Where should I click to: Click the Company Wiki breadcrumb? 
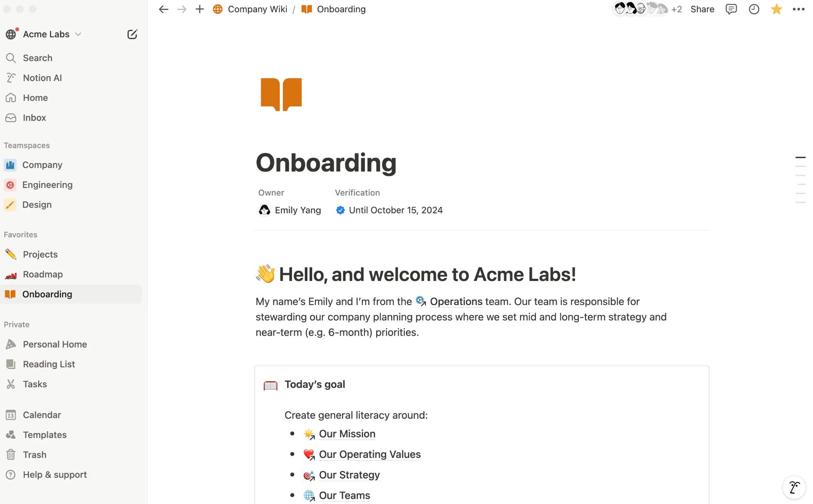[x=257, y=9]
